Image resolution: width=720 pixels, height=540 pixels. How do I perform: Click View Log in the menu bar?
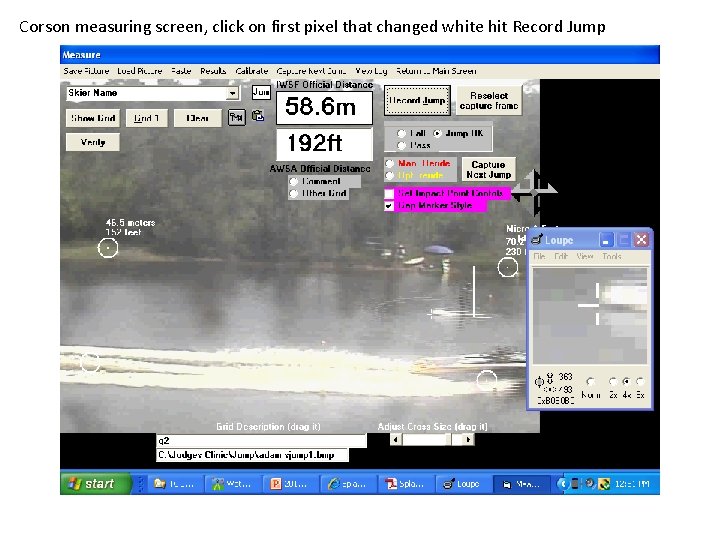pyautogui.click(x=371, y=71)
